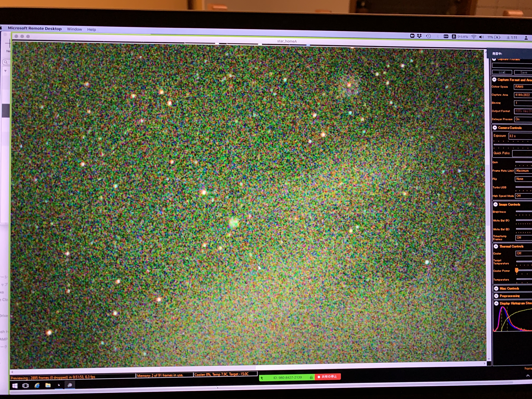Click the Wi-Fi status icon

point(474,37)
